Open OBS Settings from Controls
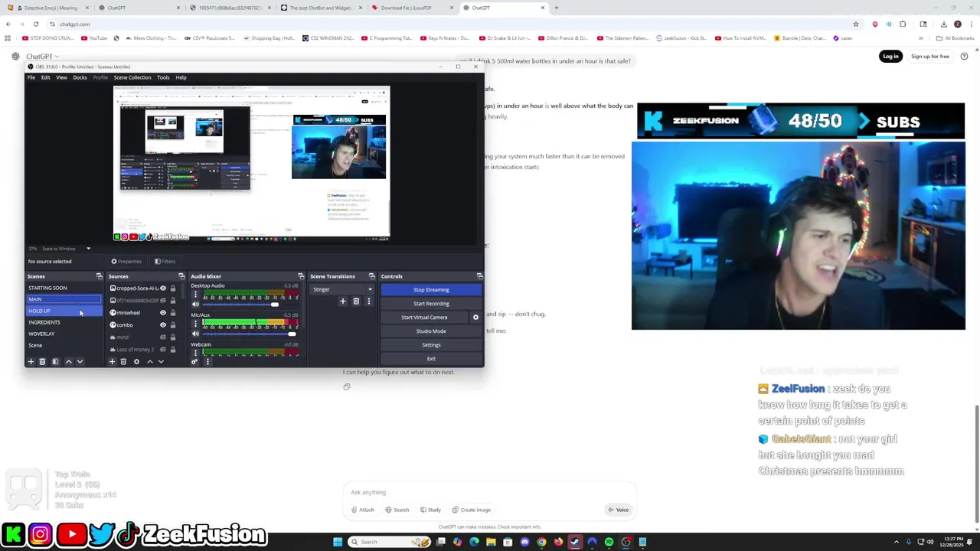This screenshot has height=551, width=980. [431, 345]
